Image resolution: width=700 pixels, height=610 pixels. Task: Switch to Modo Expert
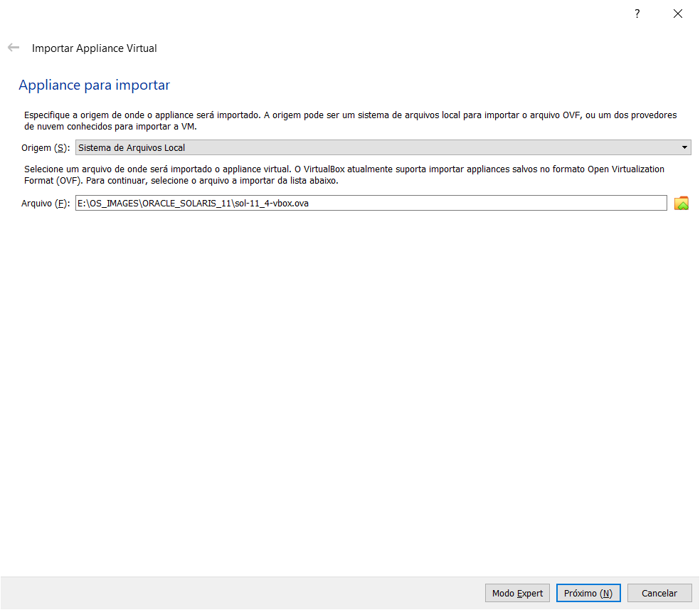[517, 593]
